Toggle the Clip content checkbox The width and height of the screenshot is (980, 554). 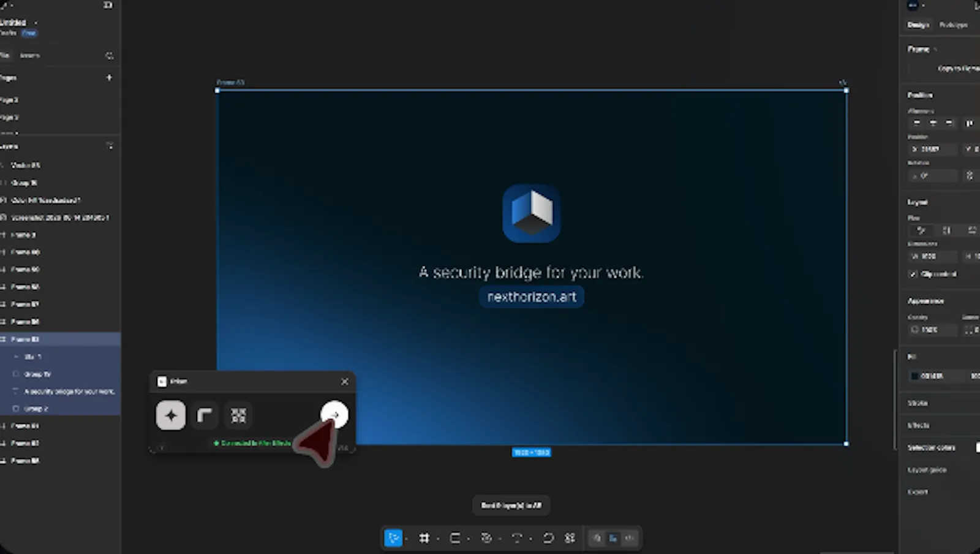coord(913,274)
